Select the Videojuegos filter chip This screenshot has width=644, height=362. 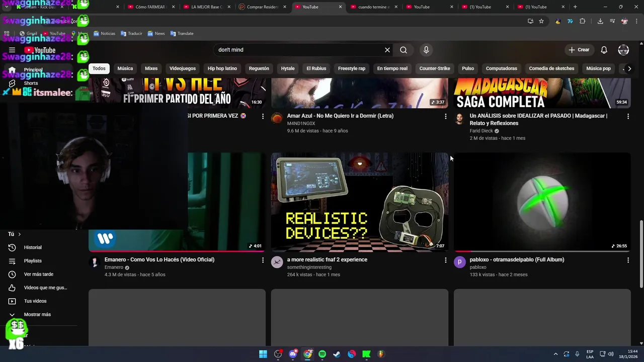point(183,68)
